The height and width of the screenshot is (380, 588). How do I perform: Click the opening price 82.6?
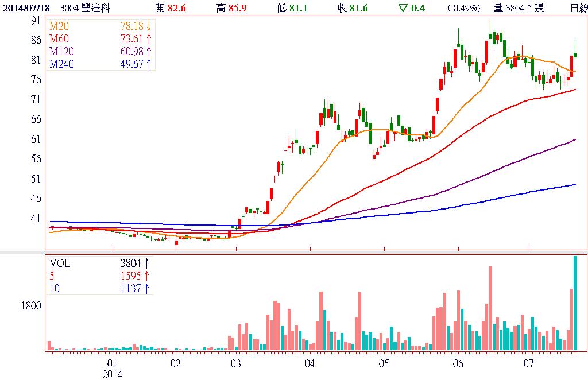point(178,8)
